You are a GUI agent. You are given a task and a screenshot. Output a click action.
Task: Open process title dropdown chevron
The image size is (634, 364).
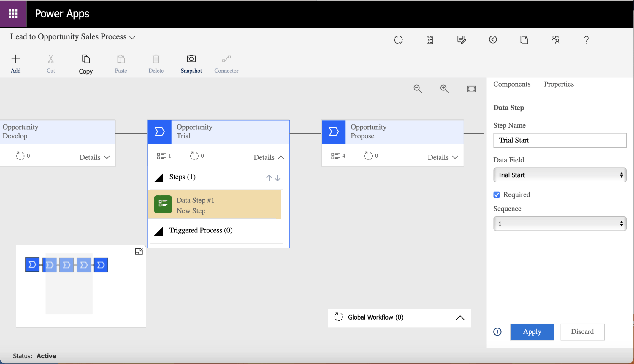132,37
